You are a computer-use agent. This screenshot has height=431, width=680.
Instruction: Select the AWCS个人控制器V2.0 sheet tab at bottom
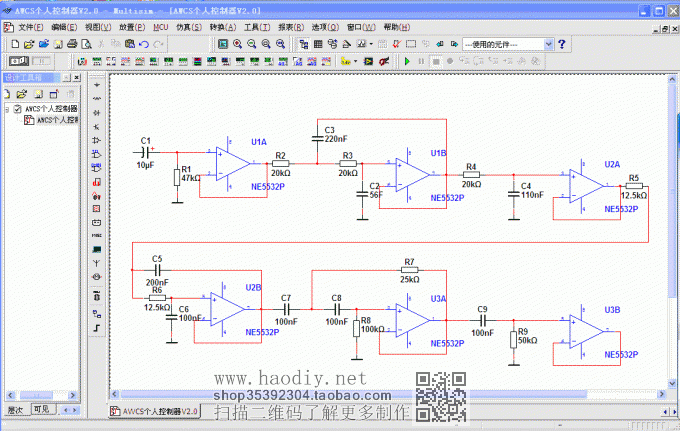pyautogui.click(x=155, y=411)
